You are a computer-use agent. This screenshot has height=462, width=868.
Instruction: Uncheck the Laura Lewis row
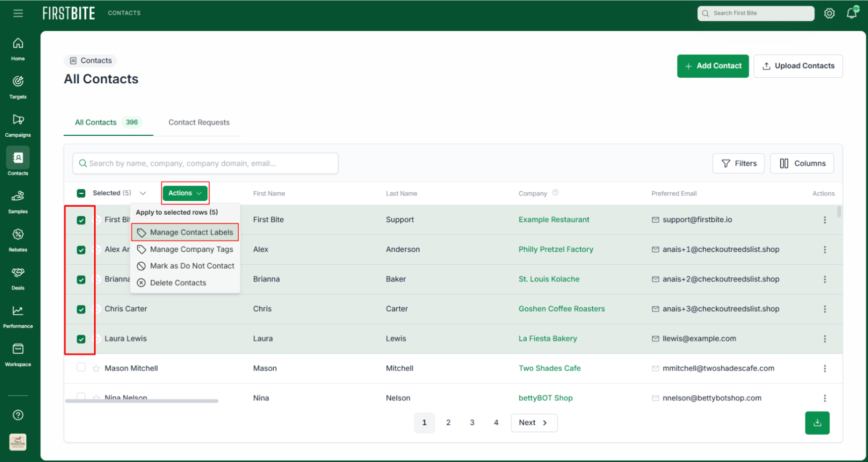click(x=81, y=339)
